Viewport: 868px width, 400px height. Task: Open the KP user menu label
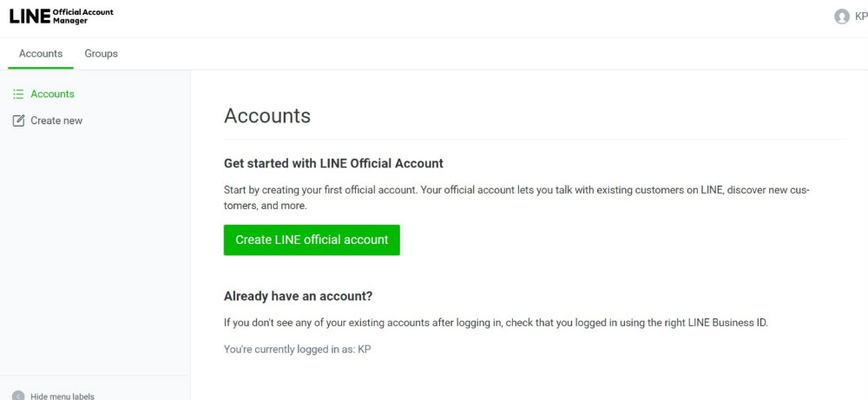[x=861, y=16]
